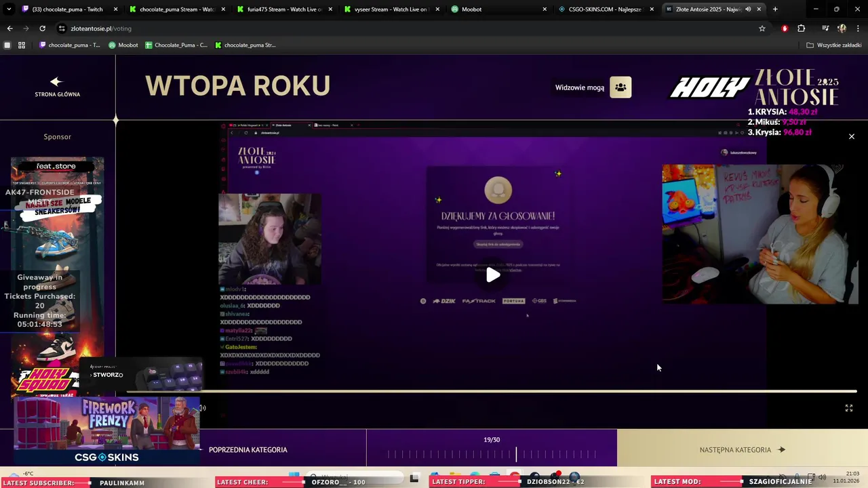Open tab search dropdown arrow
Screen dimensions: 868x488
point(9,9)
